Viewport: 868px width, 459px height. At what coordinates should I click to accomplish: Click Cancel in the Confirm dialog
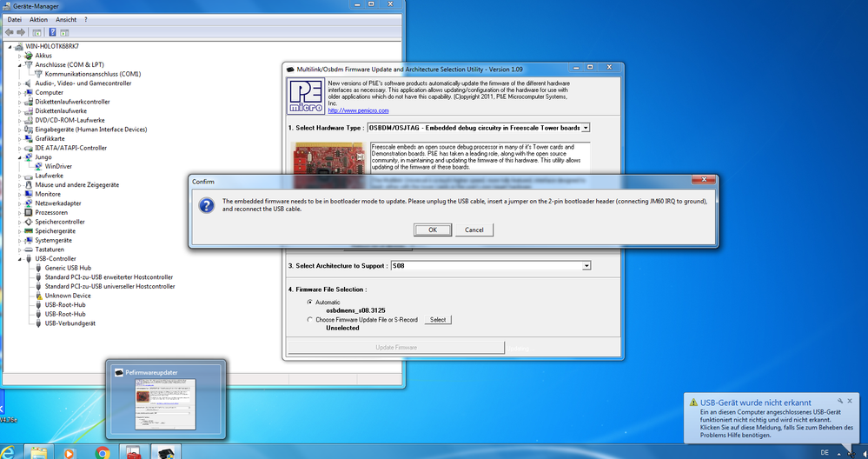pyautogui.click(x=474, y=229)
